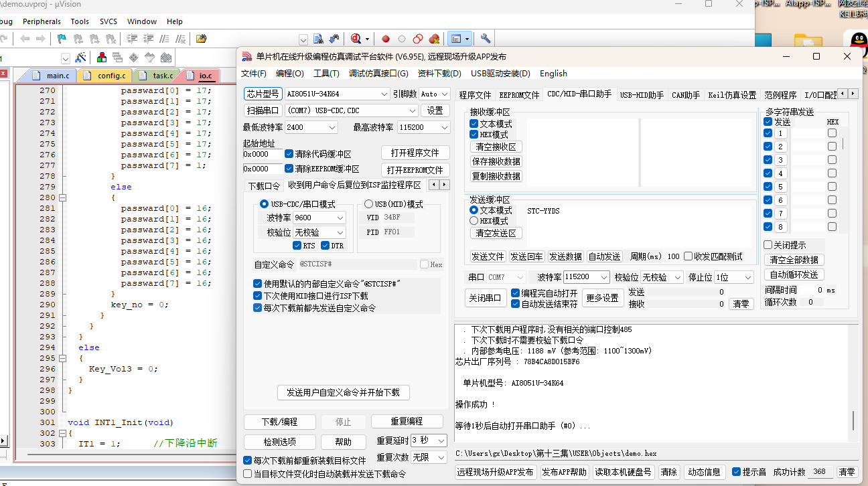This screenshot has width=868, height=486.
Task: Open 最高波特率 115200 dropdown
Action: (423, 127)
